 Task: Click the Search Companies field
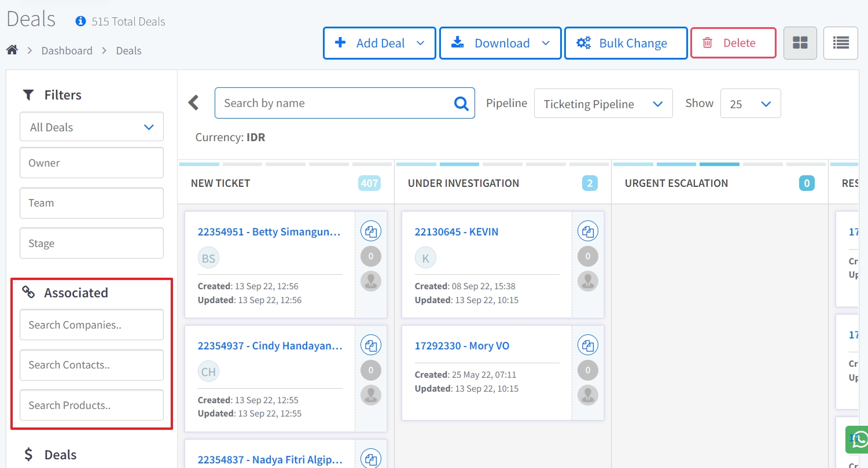[x=92, y=325]
